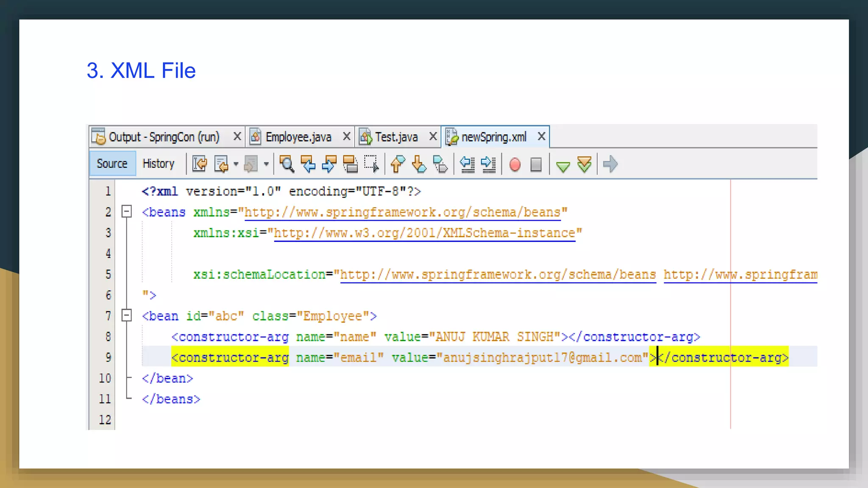Click Next Bookmark down-arrow icon
Viewport: 868px width, 488px height.
(x=419, y=164)
